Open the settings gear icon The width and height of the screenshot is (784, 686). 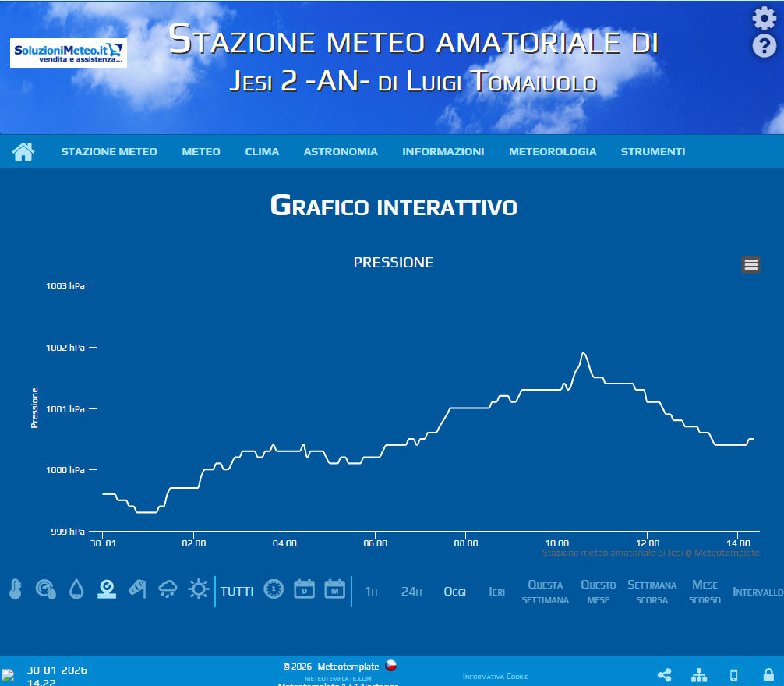tap(764, 18)
